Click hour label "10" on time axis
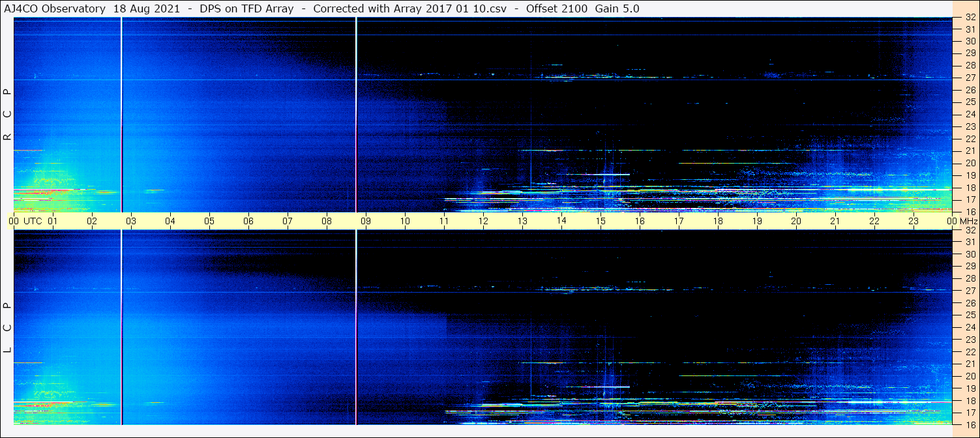Screen dimensions: 980x438 pyautogui.click(x=405, y=221)
